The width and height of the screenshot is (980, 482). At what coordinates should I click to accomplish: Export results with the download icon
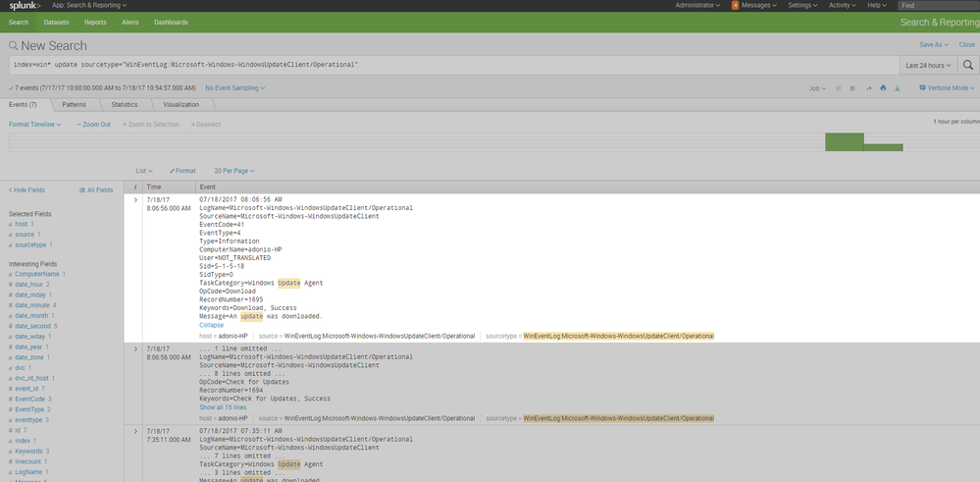[898, 88]
